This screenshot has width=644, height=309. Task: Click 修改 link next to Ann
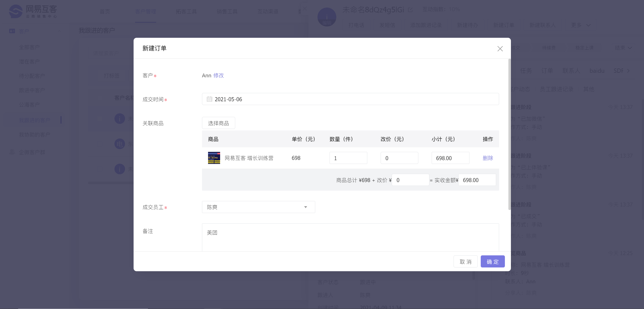click(218, 75)
